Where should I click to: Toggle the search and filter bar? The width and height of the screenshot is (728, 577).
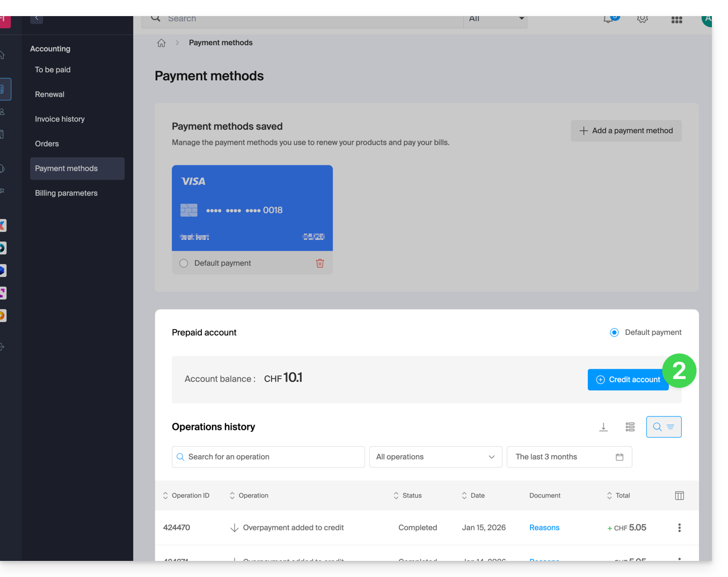[x=664, y=427]
